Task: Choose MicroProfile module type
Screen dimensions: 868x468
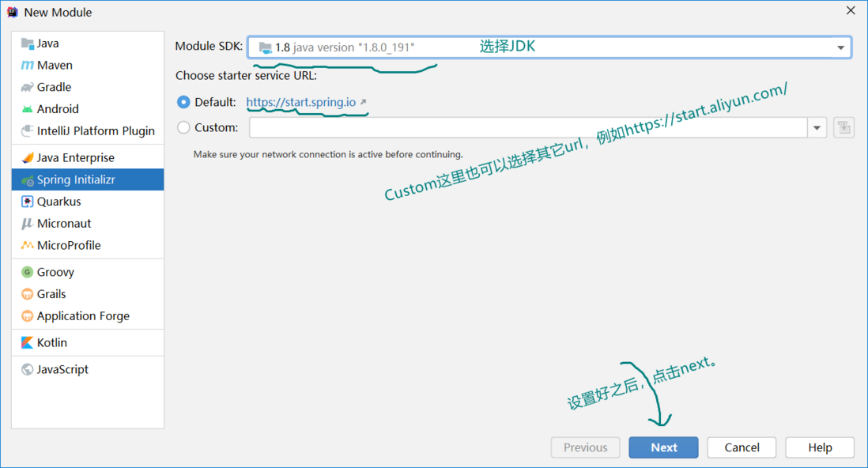Action: tap(88, 245)
